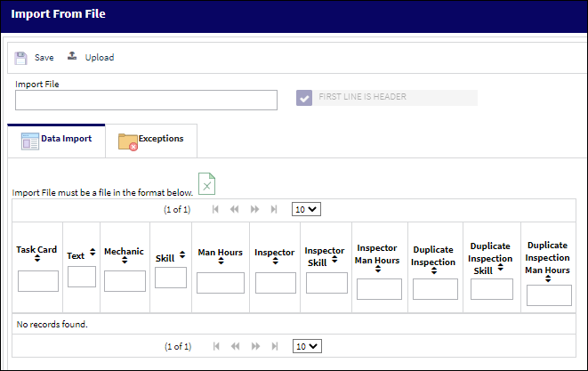Sort by Inspector Man Hours arrows
588x371 pixels.
pyautogui.click(x=378, y=269)
